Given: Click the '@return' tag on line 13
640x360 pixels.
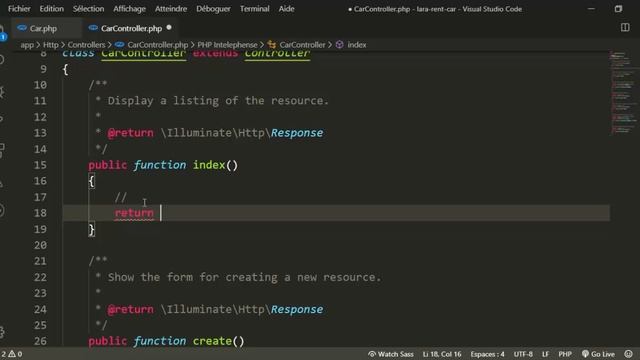Looking at the screenshot, I should [x=131, y=133].
